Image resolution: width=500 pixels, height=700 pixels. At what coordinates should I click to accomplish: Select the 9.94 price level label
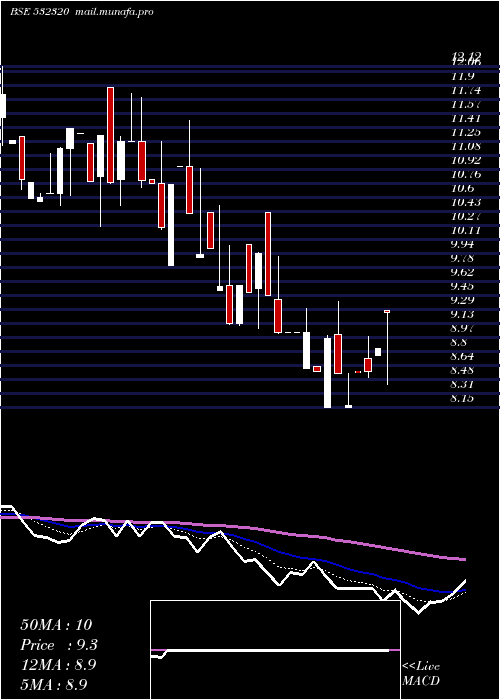[x=464, y=245]
